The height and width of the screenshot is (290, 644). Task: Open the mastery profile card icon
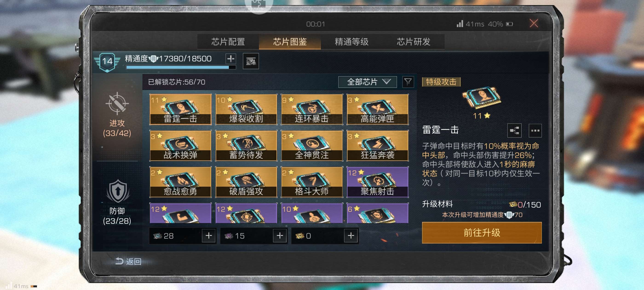[251, 61]
